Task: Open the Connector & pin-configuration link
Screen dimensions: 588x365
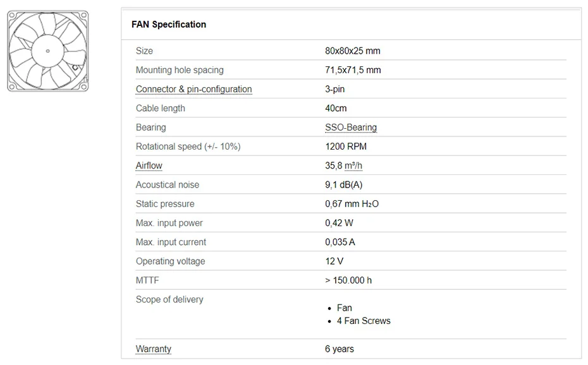Action: coord(193,89)
